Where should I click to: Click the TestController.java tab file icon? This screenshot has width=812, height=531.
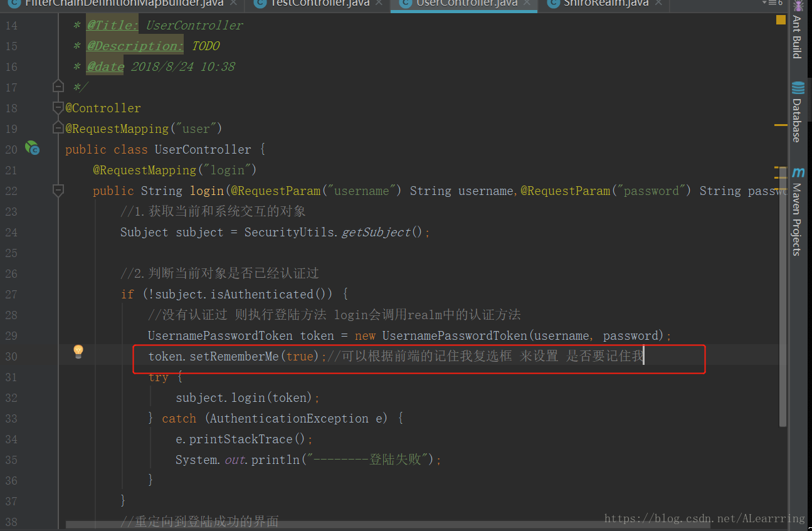point(261,4)
